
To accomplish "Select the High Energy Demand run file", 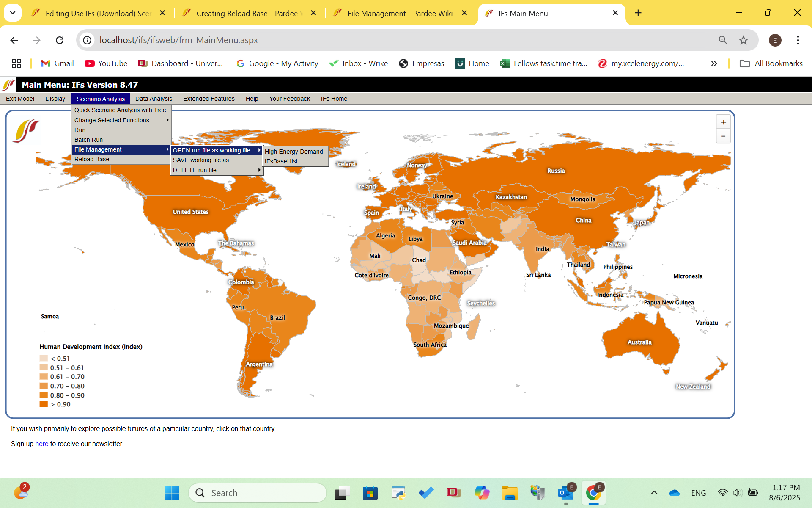I will click(x=294, y=152).
